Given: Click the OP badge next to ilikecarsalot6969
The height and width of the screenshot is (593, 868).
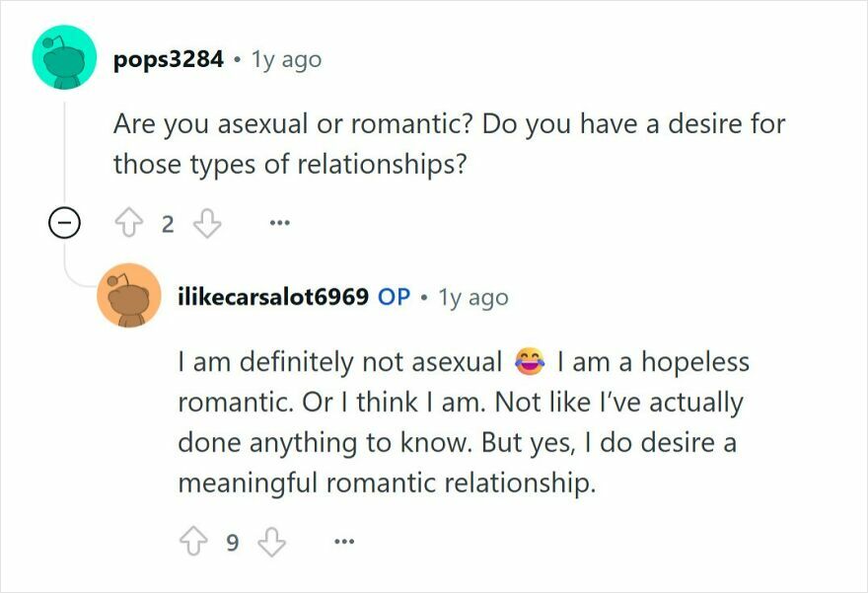Looking at the screenshot, I should point(393,296).
